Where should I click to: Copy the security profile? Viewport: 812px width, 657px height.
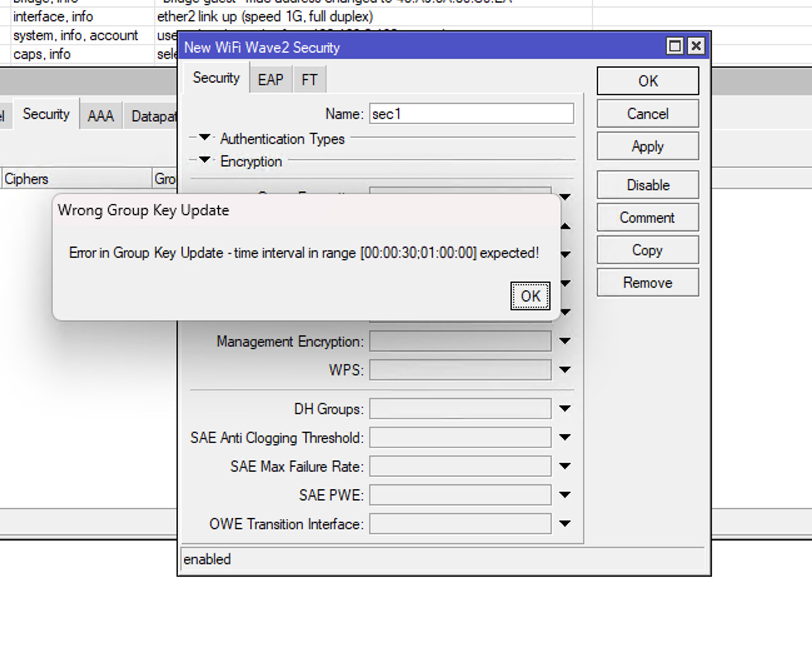(x=647, y=250)
